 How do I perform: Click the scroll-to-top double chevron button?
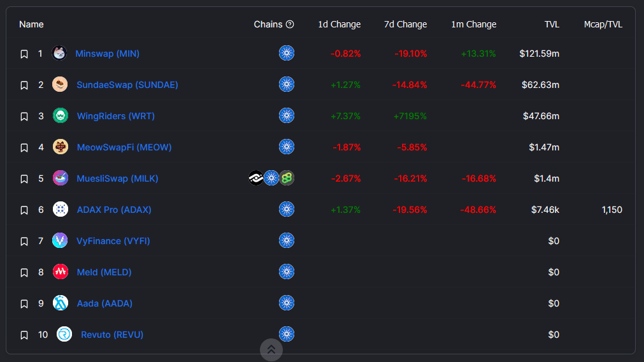point(271,350)
